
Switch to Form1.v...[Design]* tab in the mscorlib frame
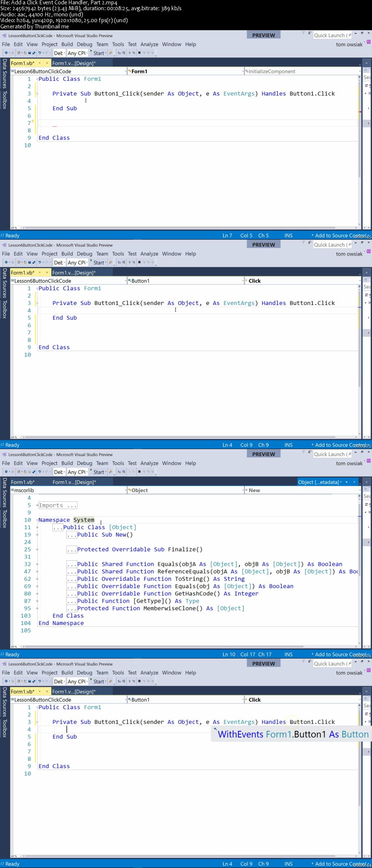pyautogui.click(x=74, y=482)
